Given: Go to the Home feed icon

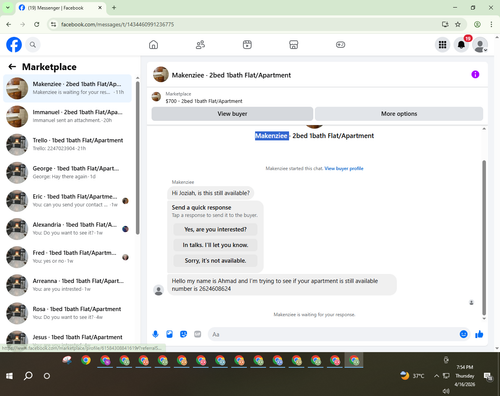Looking at the screenshot, I should coord(153,45).
